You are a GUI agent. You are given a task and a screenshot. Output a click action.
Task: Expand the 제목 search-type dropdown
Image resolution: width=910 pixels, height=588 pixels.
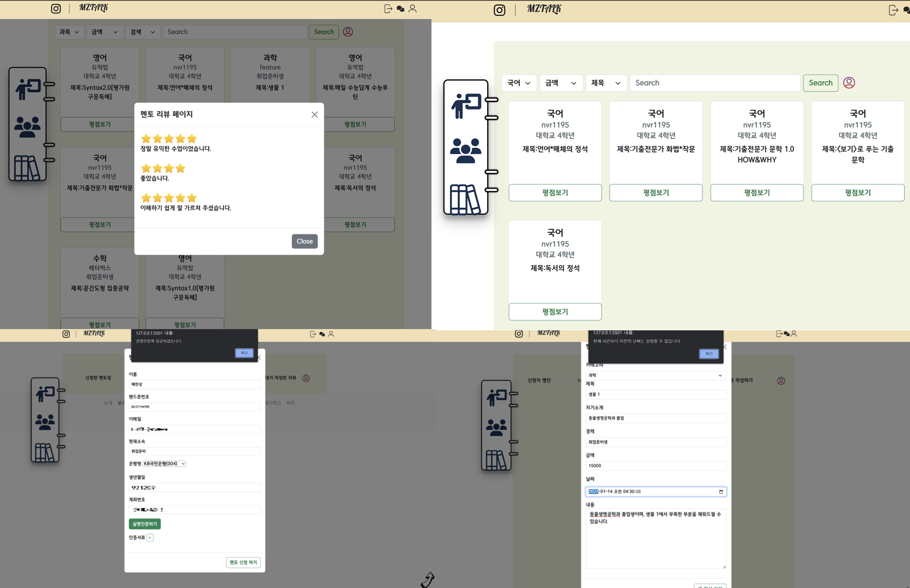pyautogui.click(x=606, y=83)
